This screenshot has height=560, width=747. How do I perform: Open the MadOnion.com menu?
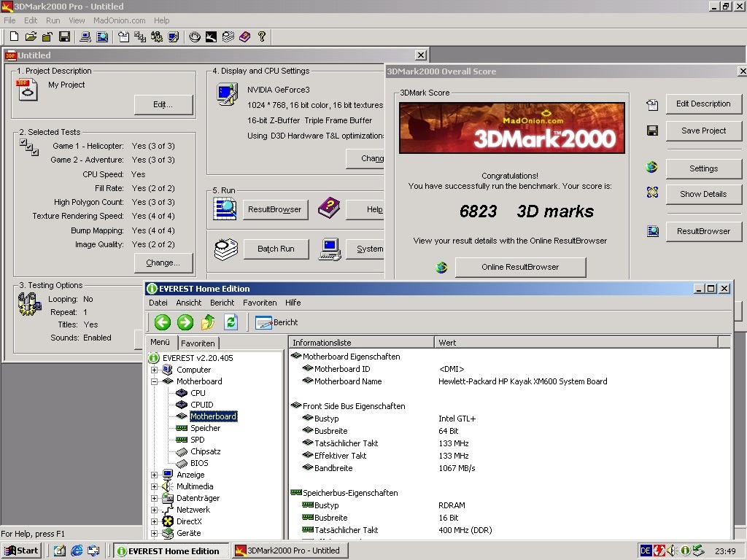point(120,20)
